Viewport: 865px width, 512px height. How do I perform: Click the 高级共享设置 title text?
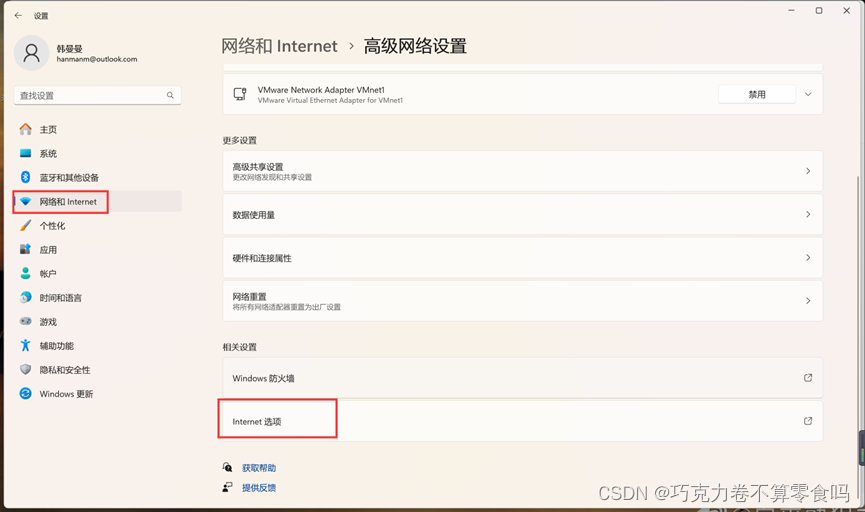click(x=258, y=167)
